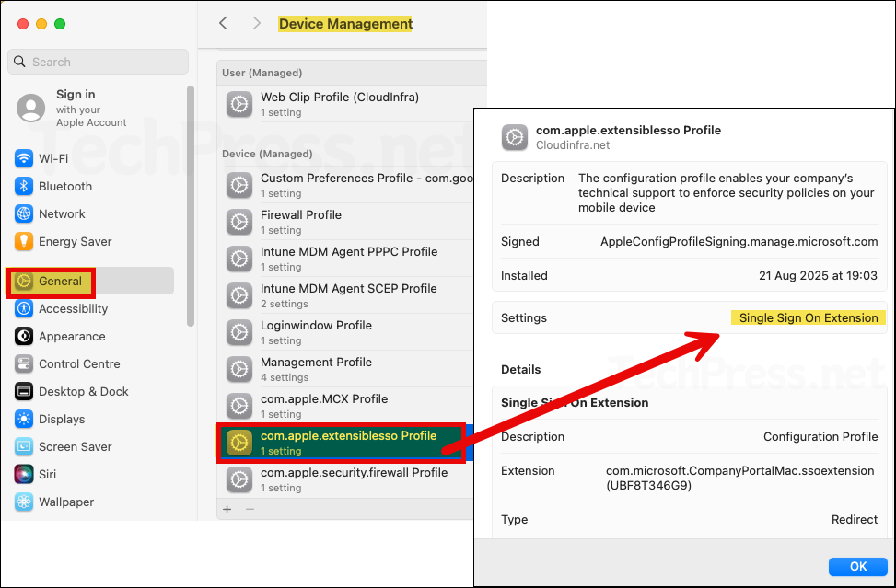Viewport: 896px width, 588px height.
Task: Add a profile with the plus button
Action: [x=227, y=509]
